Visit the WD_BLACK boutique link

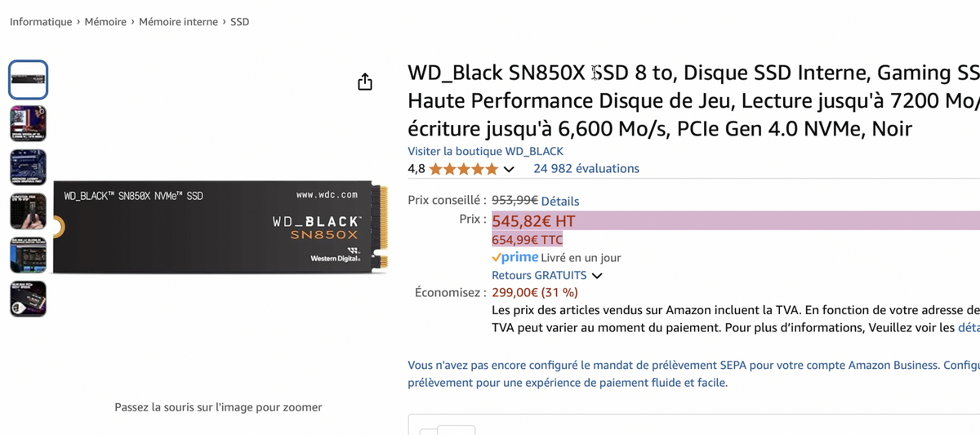coord(485,151)
